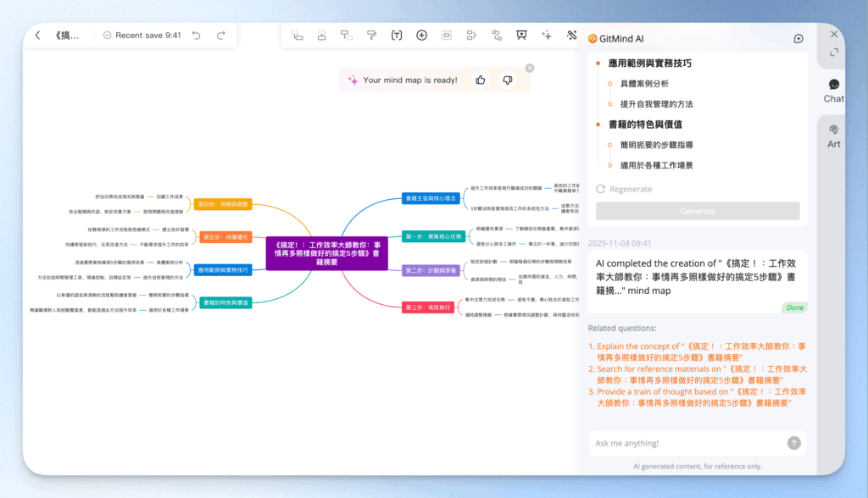The width and height of the screenshot is (868, 498).
Task: Select the magic wand beautify tool
Action: 570,35
